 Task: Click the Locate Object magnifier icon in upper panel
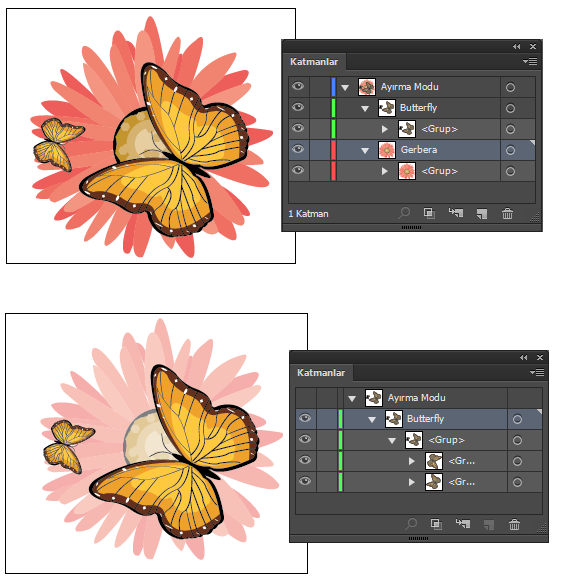404,213
